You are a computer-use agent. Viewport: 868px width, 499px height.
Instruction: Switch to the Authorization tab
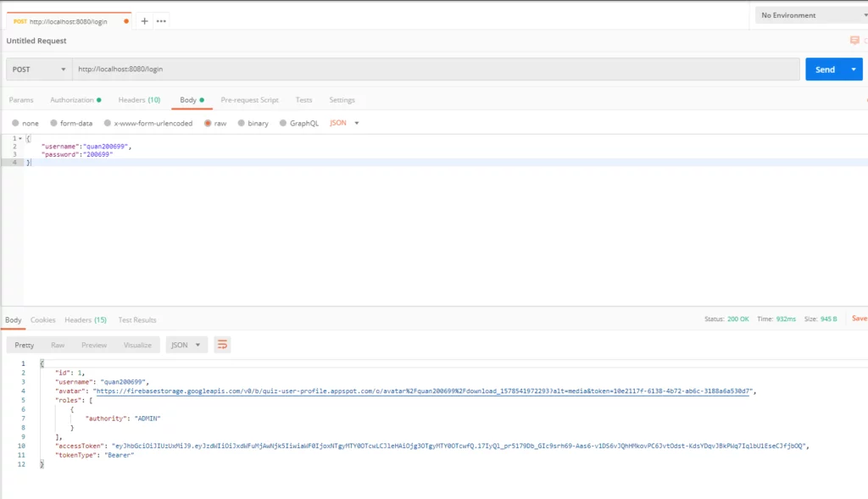tap(75, 100)
